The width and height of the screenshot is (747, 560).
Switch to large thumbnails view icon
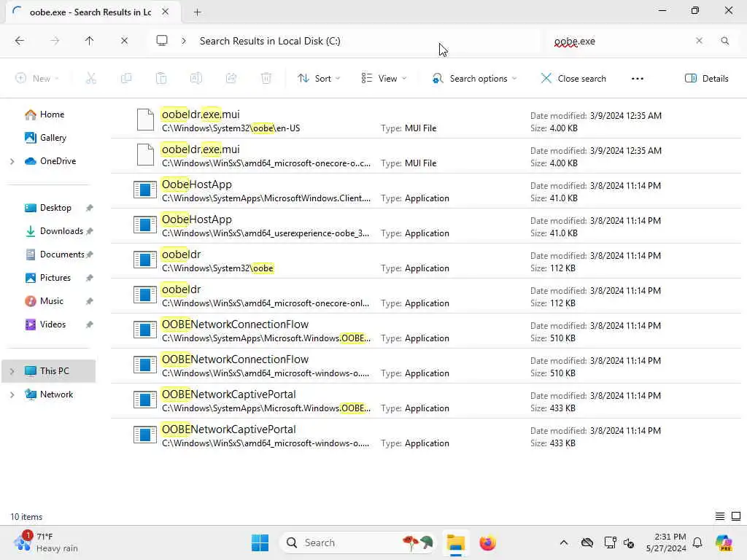[736, 516]
